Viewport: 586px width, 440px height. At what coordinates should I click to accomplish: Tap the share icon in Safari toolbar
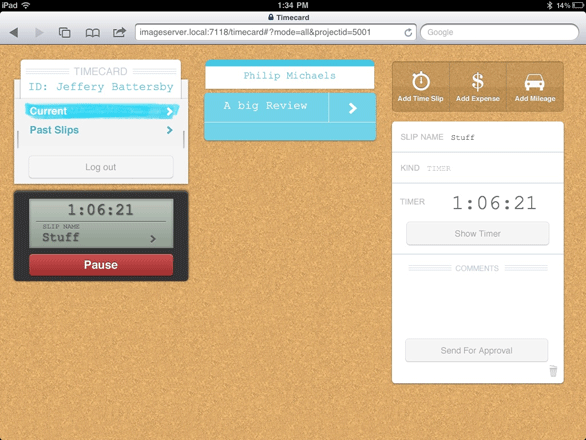click(119, 32)
